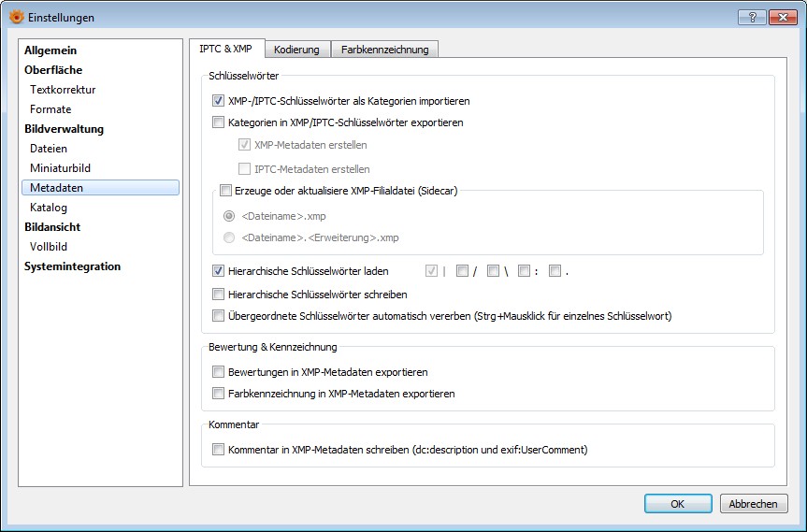
Task: Enable the slash / separator checkbox
Action: tap(462, 270)
